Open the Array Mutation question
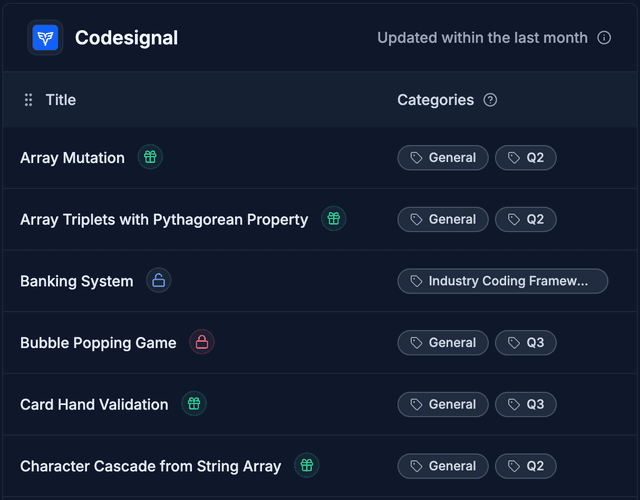 click(x=72, y=158)
